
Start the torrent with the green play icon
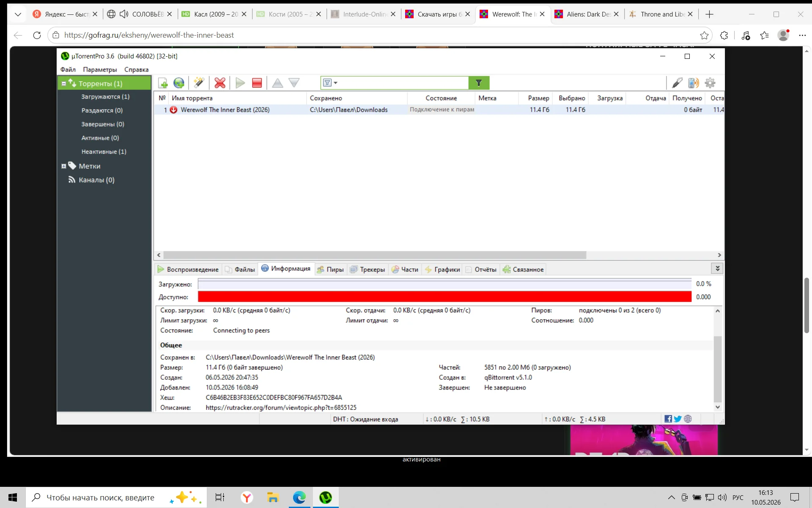pos(240,83)
